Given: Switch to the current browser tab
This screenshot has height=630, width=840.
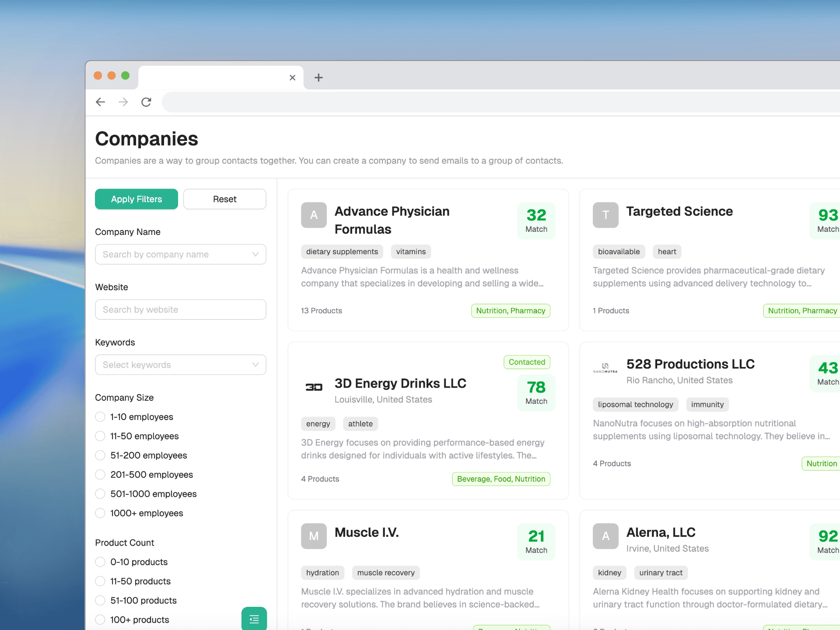Looking at the screenshot, I should point(219,77).
